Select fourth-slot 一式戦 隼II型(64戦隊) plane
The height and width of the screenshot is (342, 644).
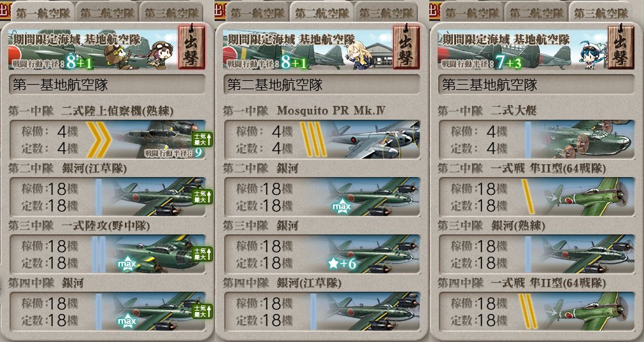[x=537, y=311]
